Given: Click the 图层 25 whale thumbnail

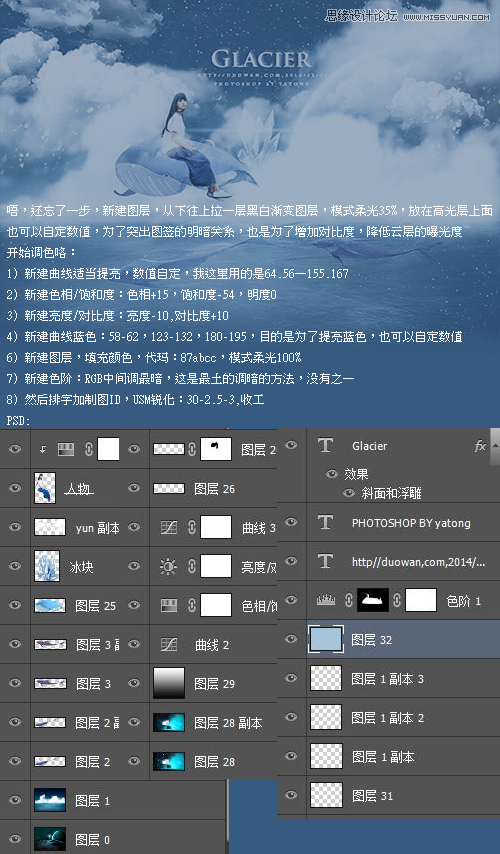Looking at the screenshot, I should click(x=50, y=606).
